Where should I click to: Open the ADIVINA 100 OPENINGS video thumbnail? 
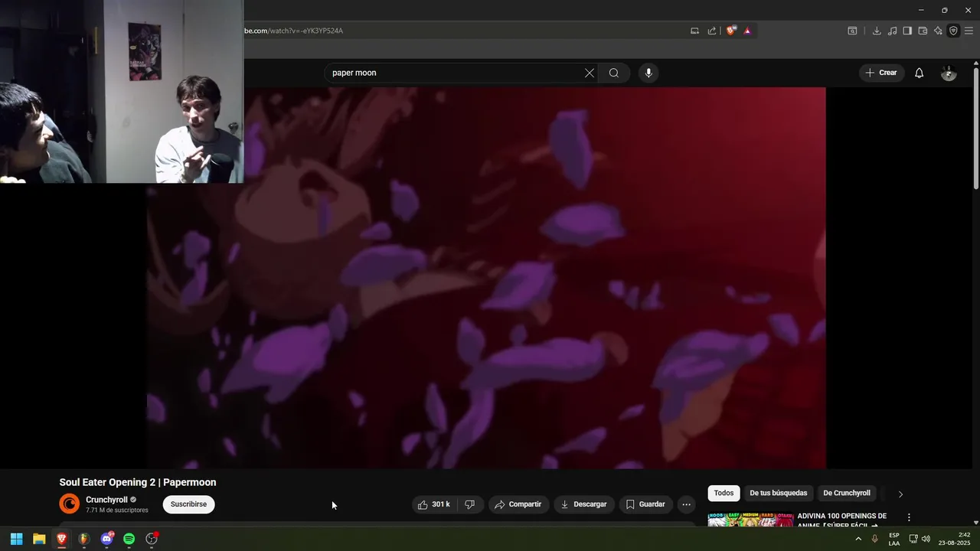point(750,519)
